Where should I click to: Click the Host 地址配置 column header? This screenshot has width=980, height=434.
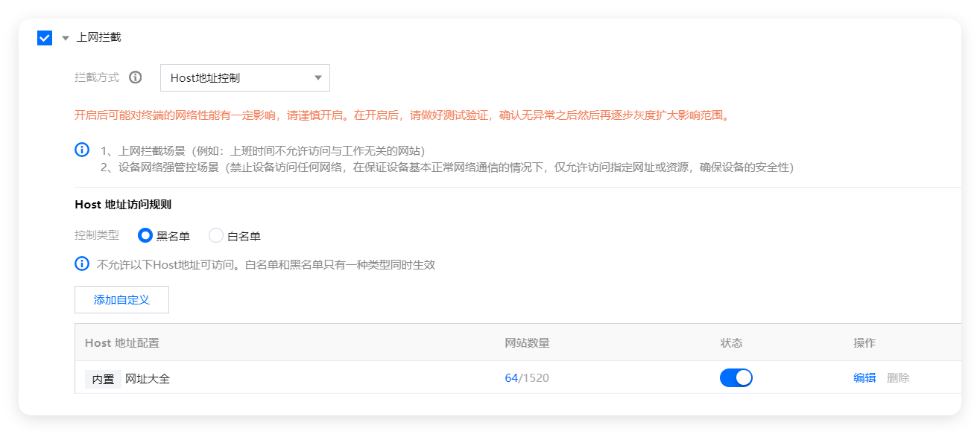(122, 342)
